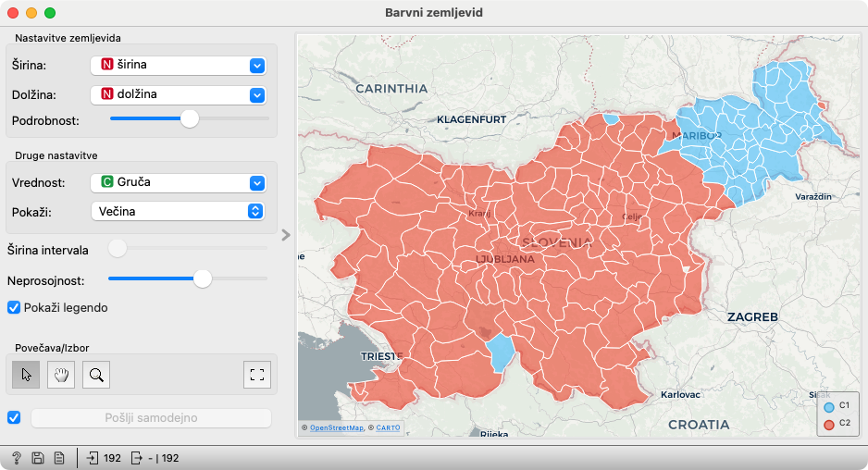Open help via the question mark icon

click(x=17, y=457)
